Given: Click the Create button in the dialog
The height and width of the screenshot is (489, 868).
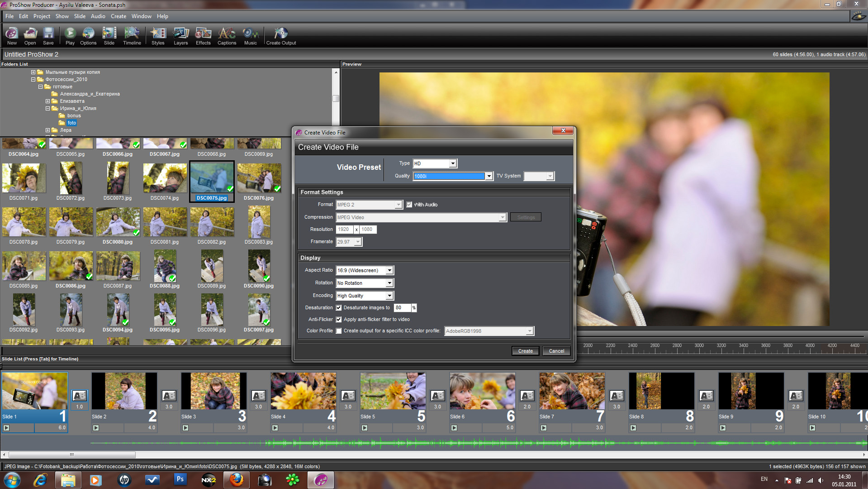Looking at the screenshot, I should click(525, 351).
